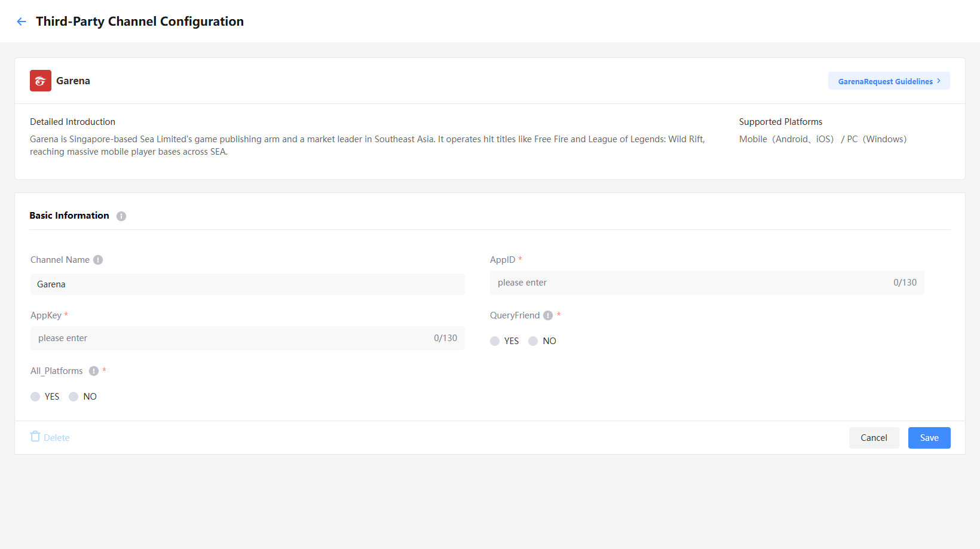Click the Delete trash icon

35,437
